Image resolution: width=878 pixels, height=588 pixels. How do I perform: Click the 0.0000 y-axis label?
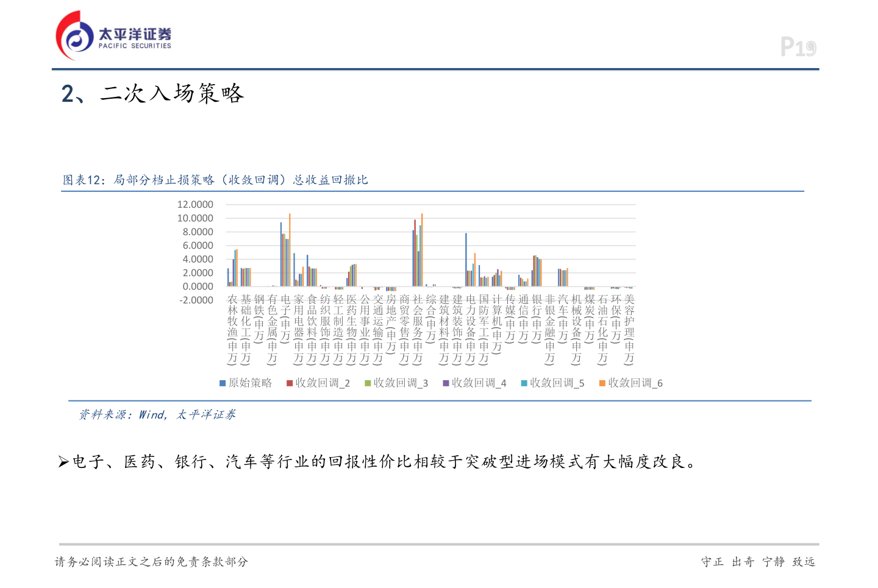198,286
